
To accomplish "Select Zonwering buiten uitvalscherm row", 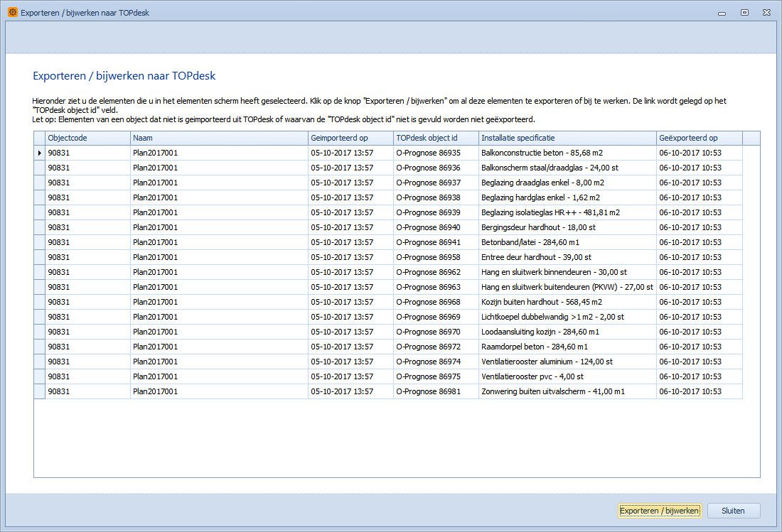I will click(553, 391).
